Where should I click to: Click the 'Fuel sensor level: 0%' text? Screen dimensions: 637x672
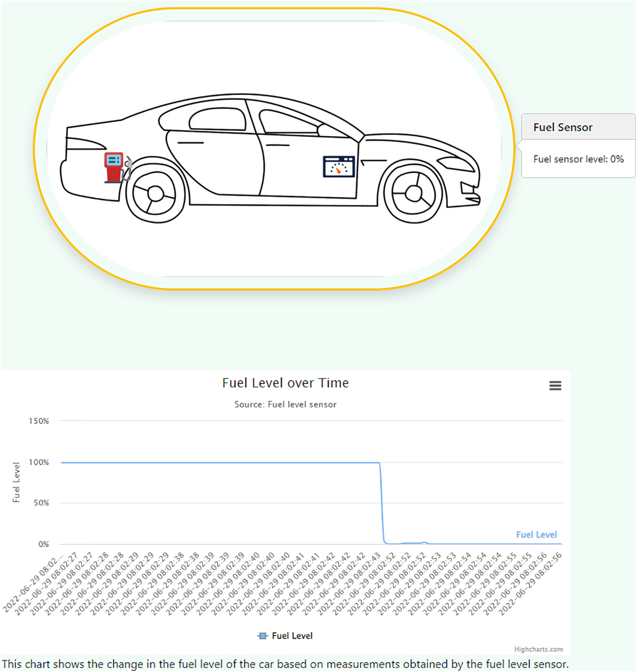point(578,159)
